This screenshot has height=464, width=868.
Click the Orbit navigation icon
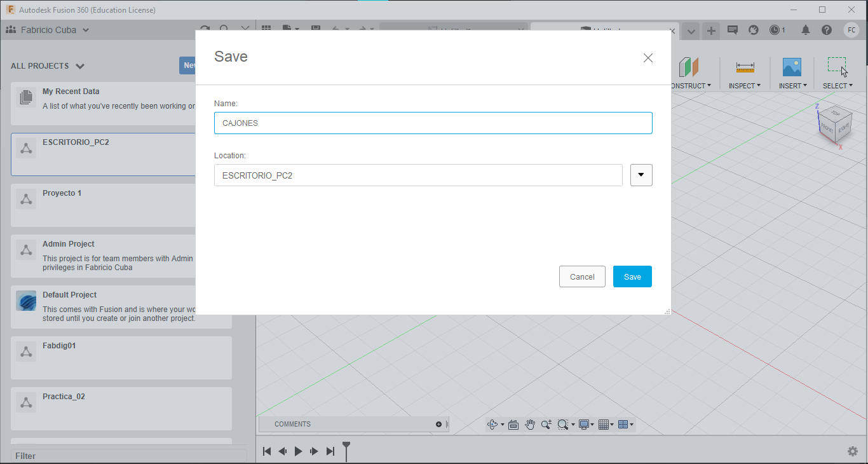tap(492, 425)
